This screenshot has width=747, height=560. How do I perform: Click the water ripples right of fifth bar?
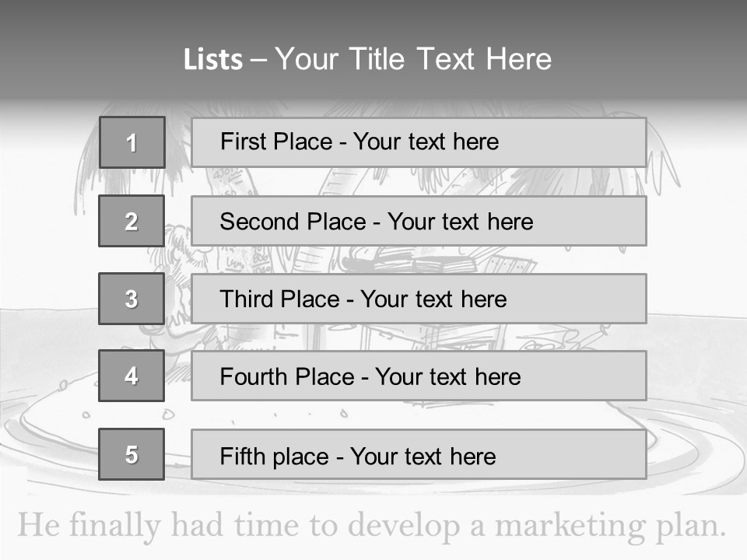[x=693, y=459]
